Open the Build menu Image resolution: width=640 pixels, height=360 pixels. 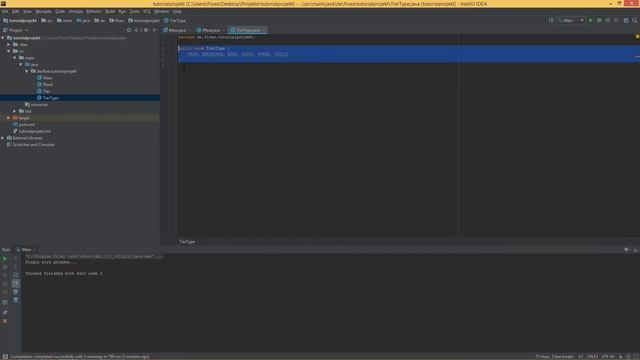coord(110,11)
